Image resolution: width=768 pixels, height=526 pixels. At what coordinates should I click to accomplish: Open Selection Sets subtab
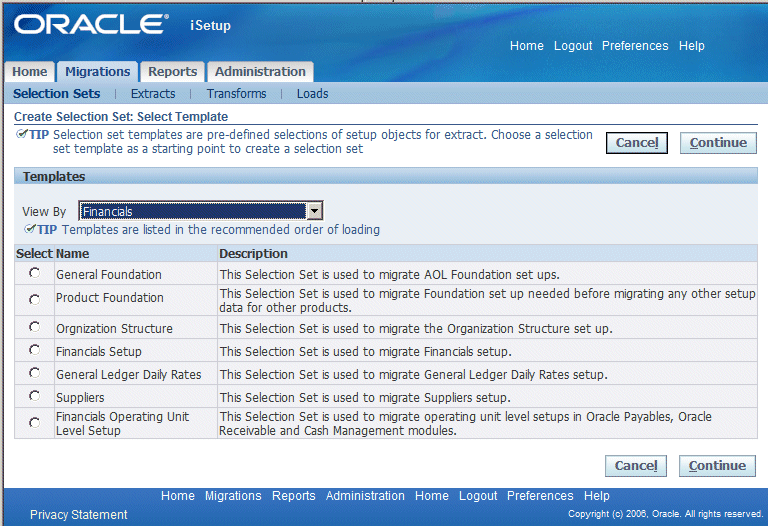click(x=56, y=94)
